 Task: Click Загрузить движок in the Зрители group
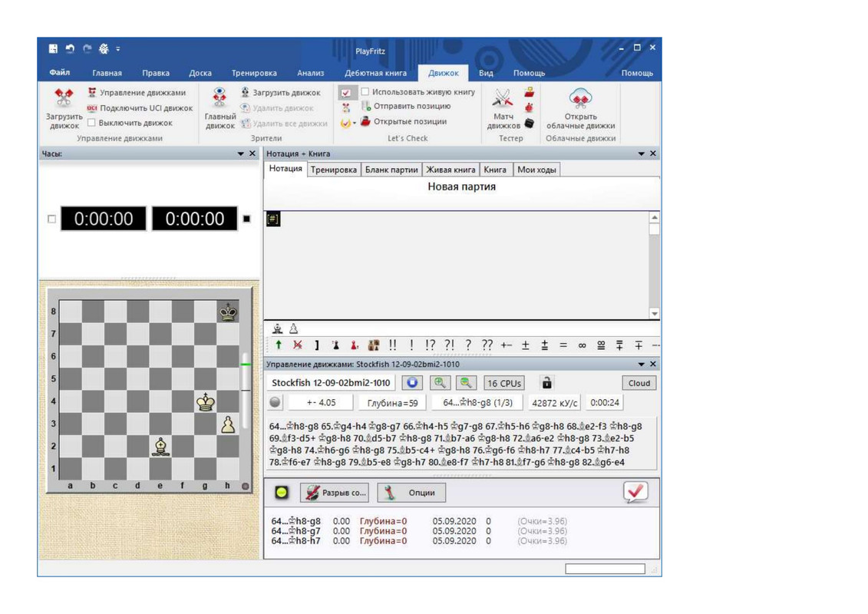click(280, 92)
